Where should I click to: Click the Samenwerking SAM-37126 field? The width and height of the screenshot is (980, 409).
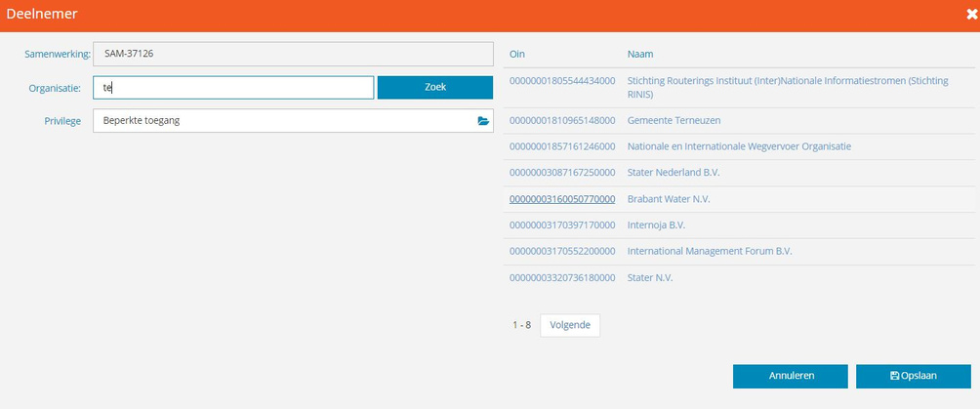(x=293, y=55)
